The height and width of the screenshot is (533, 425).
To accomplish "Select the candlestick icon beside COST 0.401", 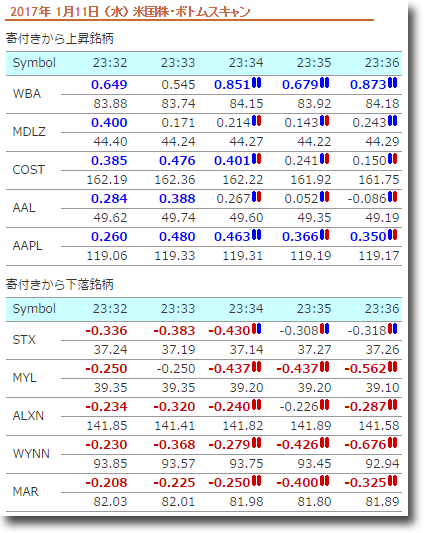I will point(256,159).
